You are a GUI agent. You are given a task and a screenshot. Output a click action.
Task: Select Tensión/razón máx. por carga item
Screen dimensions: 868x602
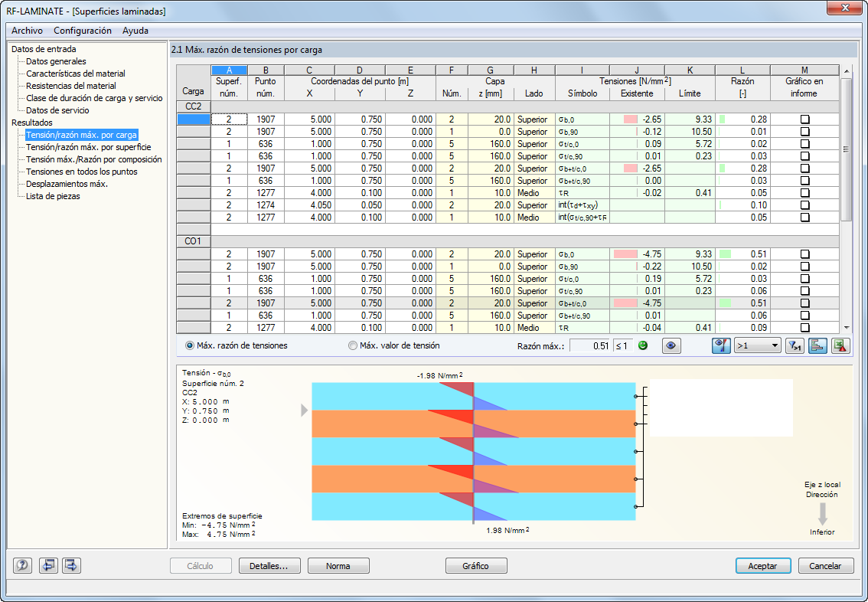(x=81, y=135)
